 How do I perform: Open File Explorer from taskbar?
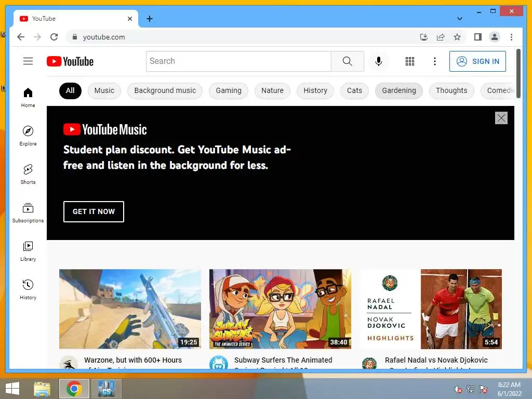(42, 389)
